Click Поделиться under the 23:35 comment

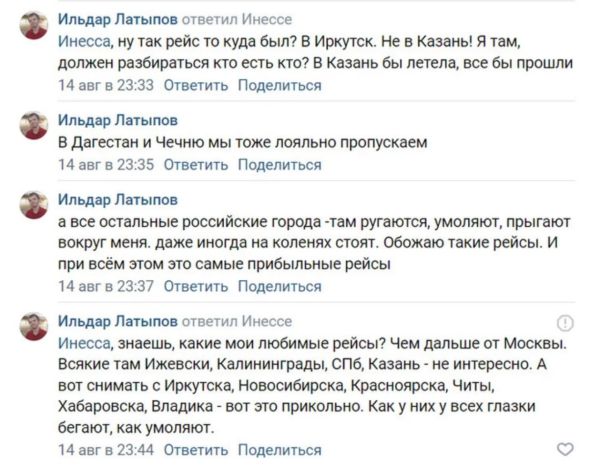pyautogui.click(x=279, y=164)
